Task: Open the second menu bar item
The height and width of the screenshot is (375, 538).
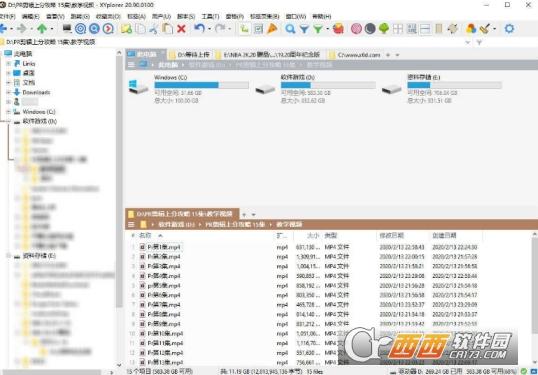Action: pos(30,16)
